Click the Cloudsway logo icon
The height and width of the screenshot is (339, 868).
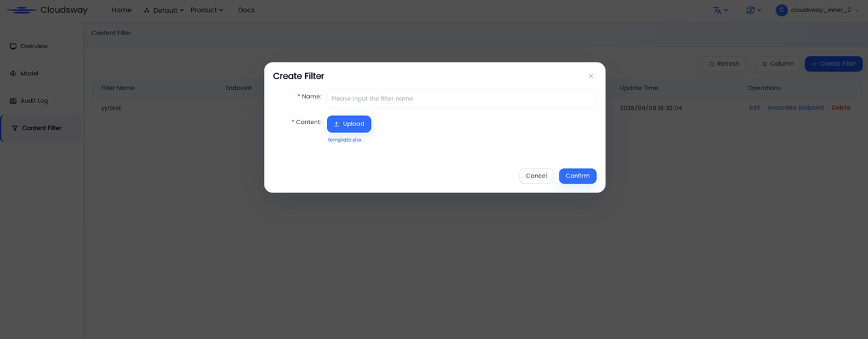tap(21, 10)
